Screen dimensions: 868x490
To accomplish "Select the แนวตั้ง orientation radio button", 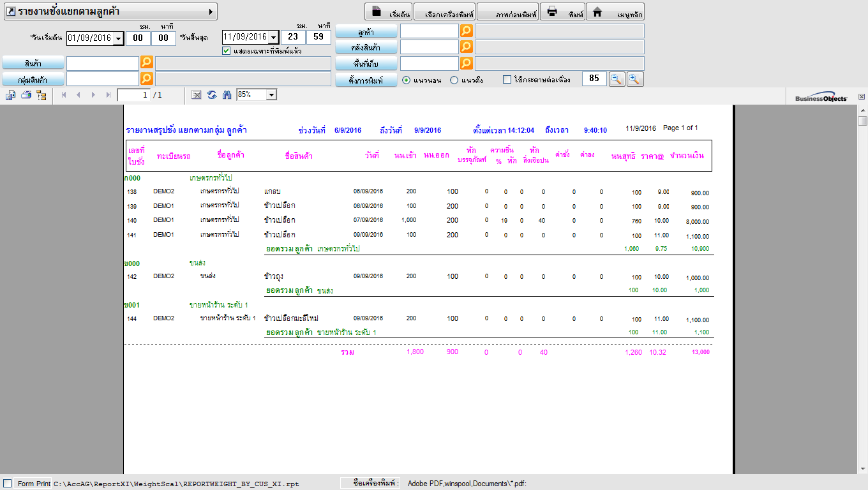I will click(454, 80).
